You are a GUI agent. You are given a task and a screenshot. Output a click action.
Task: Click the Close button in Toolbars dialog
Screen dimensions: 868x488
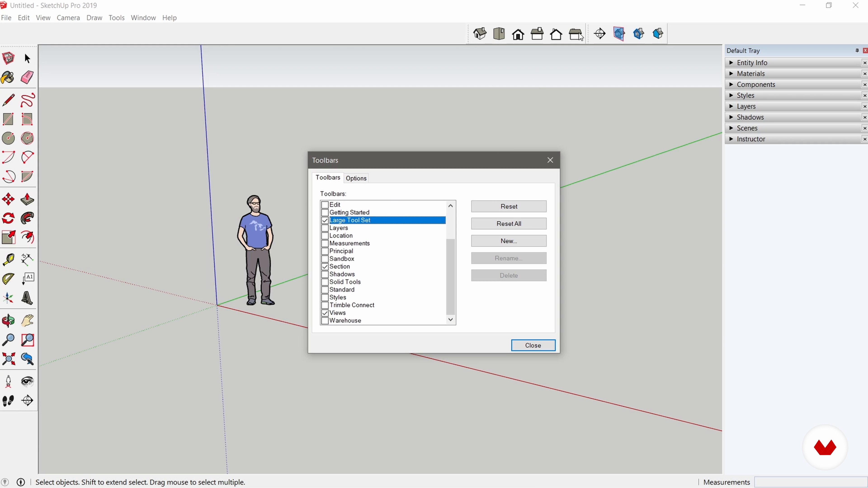533,345
